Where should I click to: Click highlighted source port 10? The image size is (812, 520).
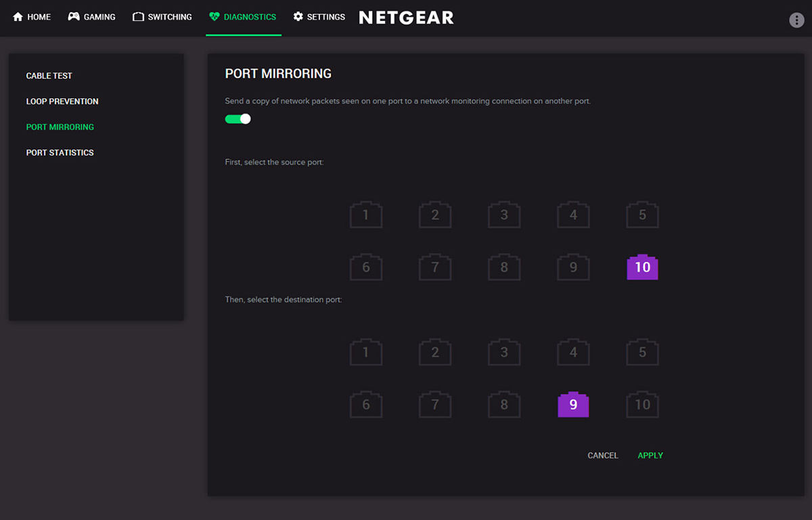point(642,267)
